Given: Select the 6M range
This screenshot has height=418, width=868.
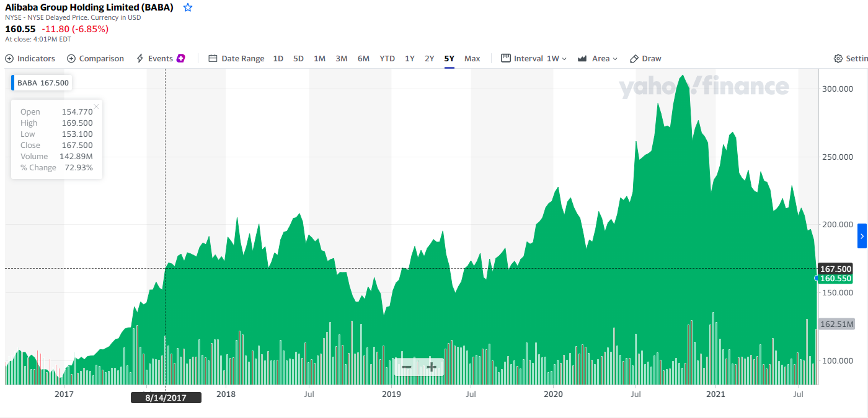Looking at the screenshot, I should [363, 58].
